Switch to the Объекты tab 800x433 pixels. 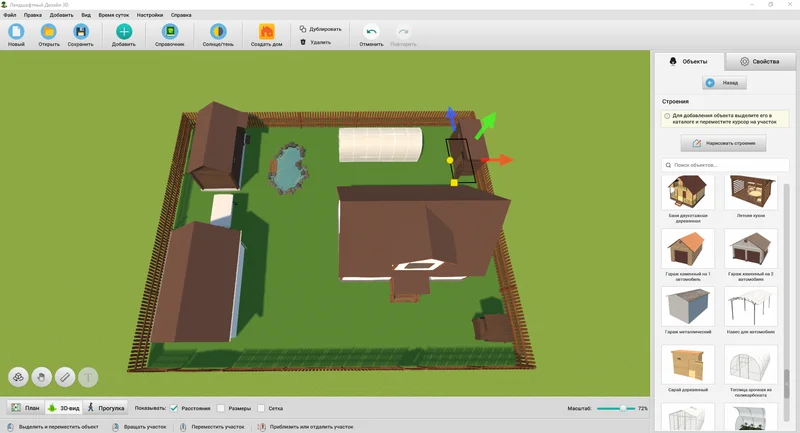click(x=688, y=61)
